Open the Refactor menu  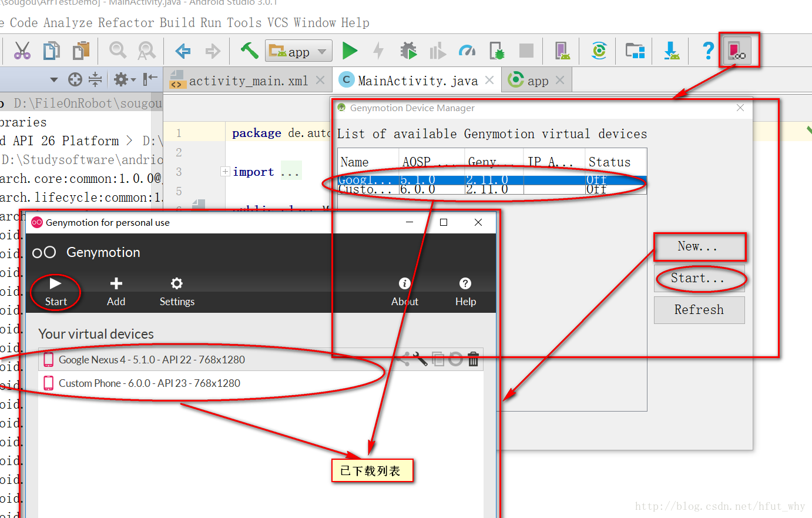coord(126,23)
